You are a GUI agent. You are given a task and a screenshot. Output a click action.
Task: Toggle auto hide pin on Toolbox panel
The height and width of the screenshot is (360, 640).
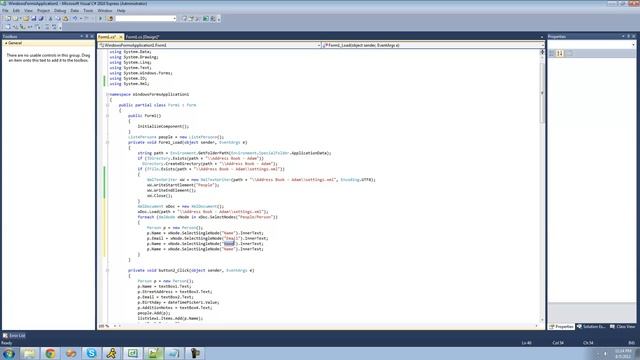[87, 36]
